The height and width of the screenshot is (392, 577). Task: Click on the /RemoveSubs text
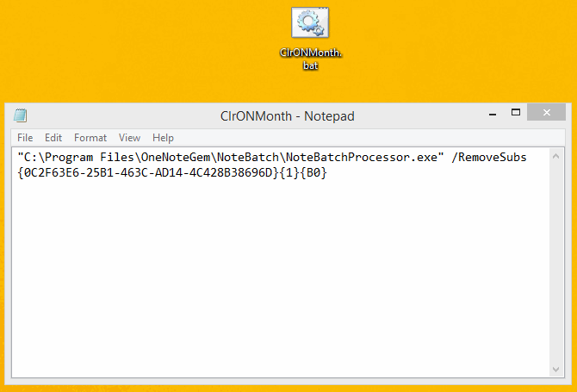pyautogui.click(x=489, y=157)
